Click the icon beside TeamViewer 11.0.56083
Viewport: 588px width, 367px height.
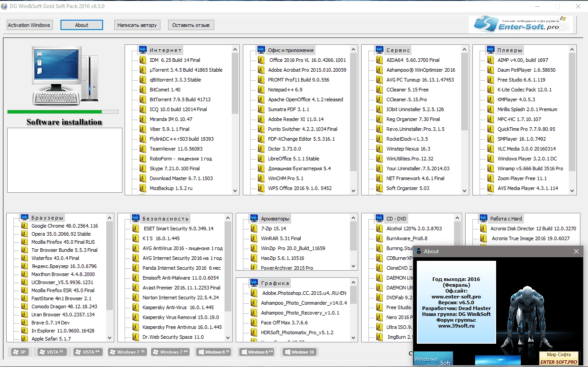[x=143, y=149]
